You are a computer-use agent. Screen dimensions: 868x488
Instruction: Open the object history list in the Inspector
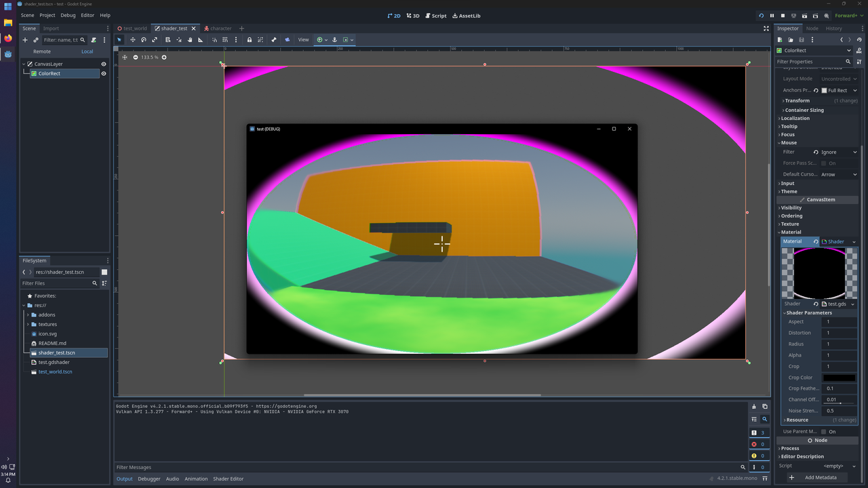858,40
